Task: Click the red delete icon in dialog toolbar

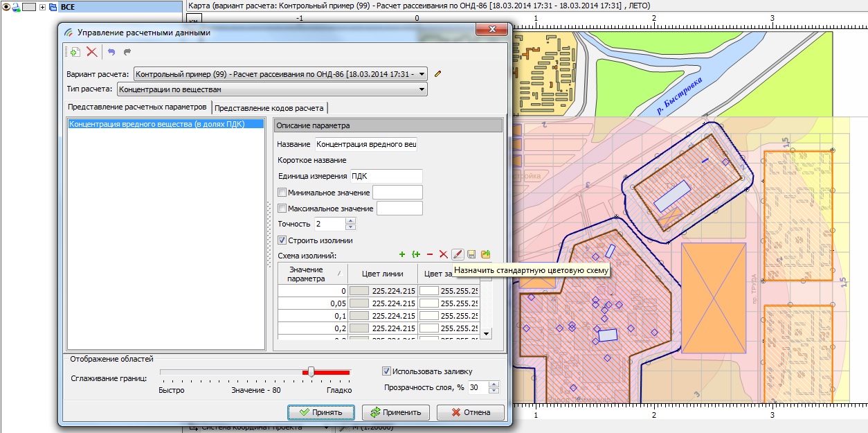Action: pos(91,52)
